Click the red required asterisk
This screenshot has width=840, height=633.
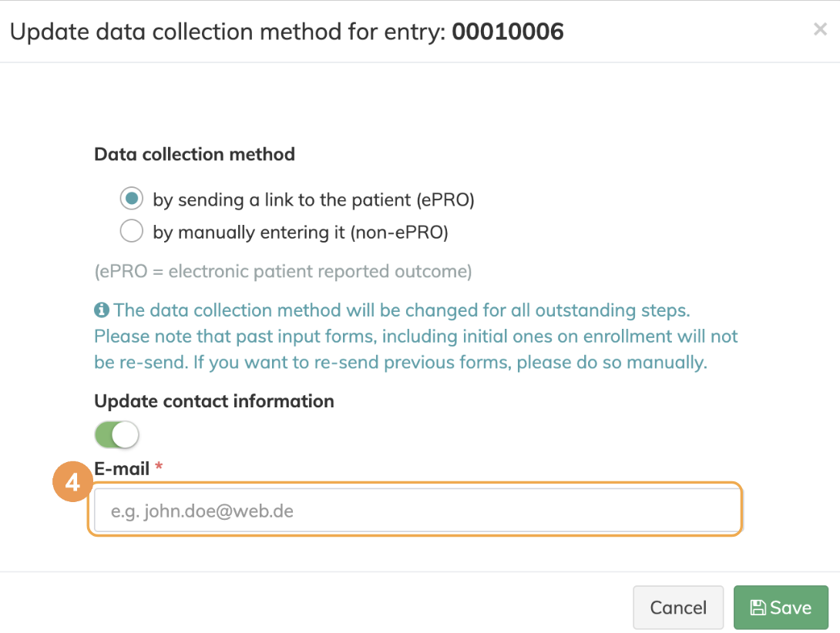[159, 467]
